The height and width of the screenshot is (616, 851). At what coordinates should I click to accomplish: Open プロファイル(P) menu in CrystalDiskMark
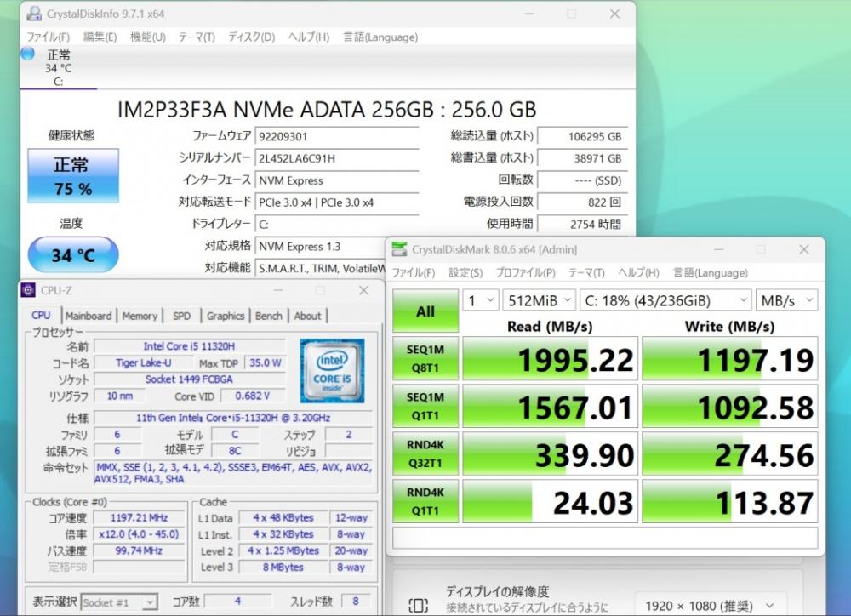pos(525,272)
